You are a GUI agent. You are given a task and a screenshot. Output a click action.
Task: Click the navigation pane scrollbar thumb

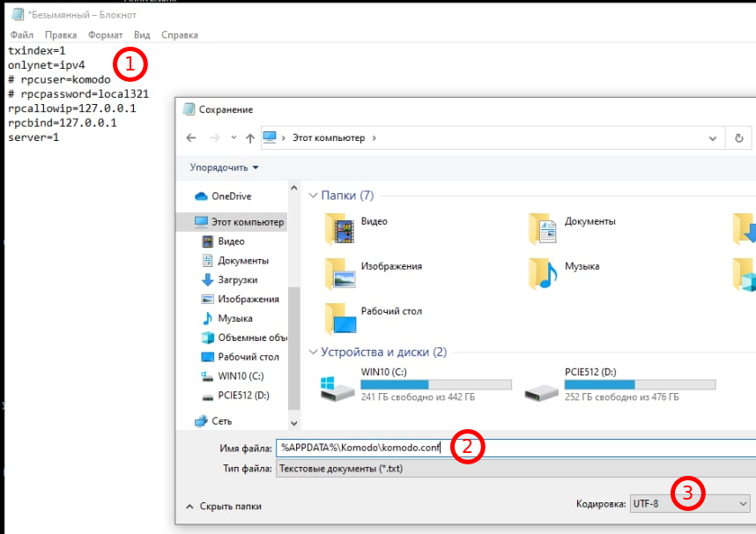coord(294,347)
